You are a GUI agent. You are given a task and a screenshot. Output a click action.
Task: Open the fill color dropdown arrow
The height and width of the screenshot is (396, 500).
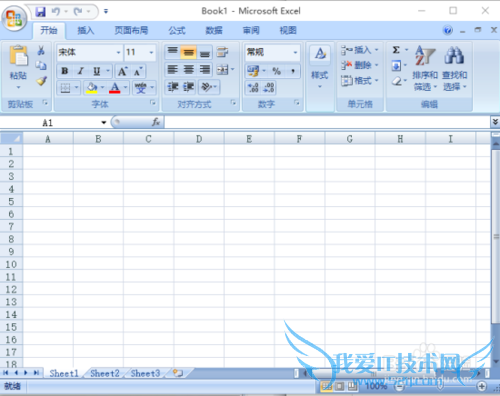click(102, 88)
